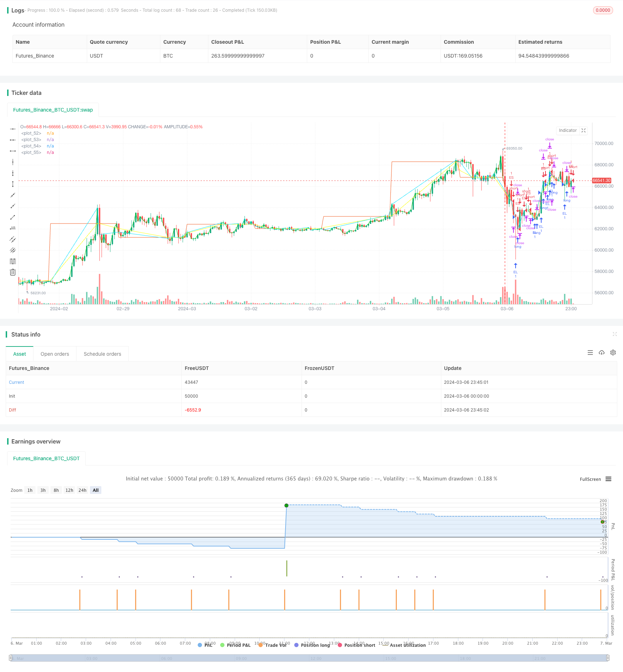This screenshot has width=623, height=672.
Task: Select the diagonal ray line drawing tool
Action: pos(13,206)
